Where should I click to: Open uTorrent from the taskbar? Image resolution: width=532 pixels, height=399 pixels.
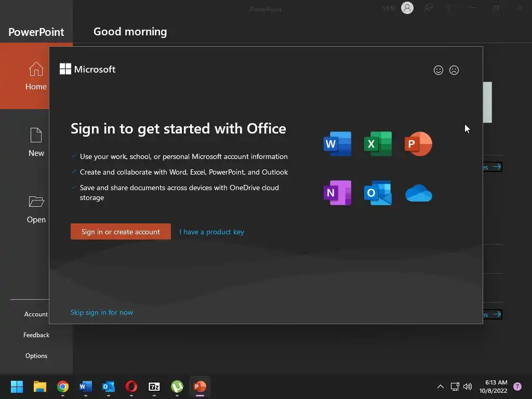177,387
